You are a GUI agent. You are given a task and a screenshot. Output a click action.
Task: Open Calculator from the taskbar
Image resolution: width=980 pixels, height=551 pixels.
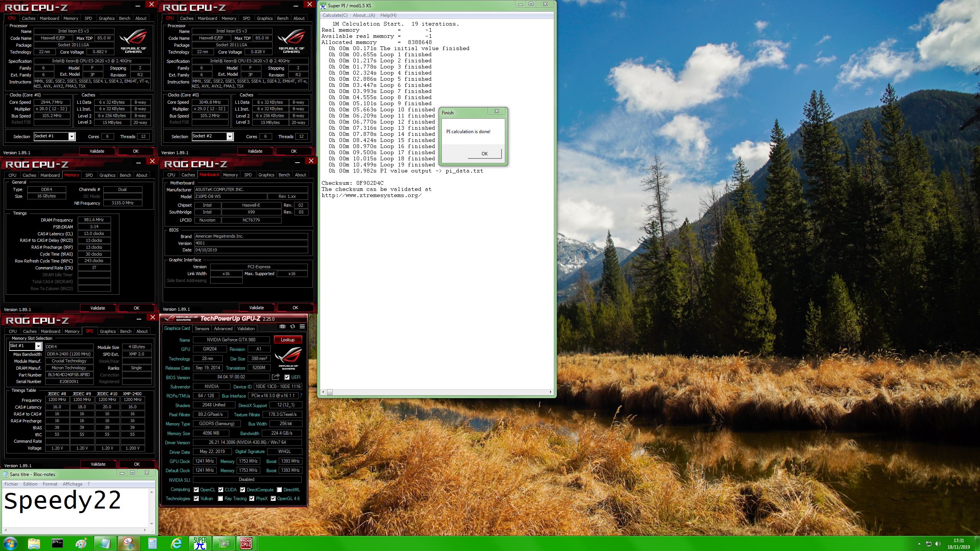[152, 543]
